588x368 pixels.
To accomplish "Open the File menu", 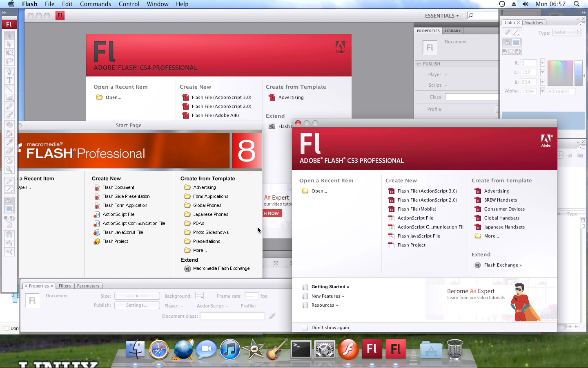I will point(49,4).
